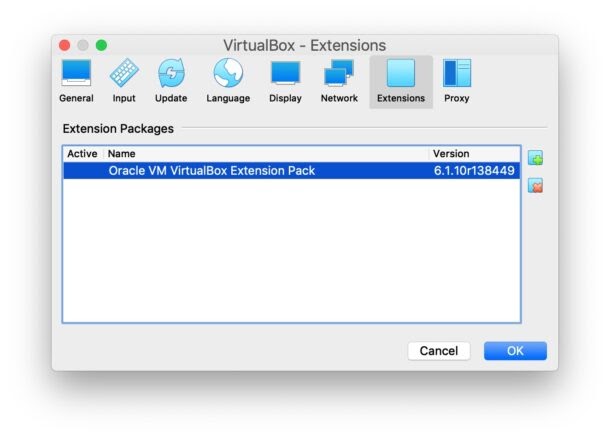This screenshot has width=610, height=439.
Task: Close the window with the red button
Action: click(x=65, y=46)
